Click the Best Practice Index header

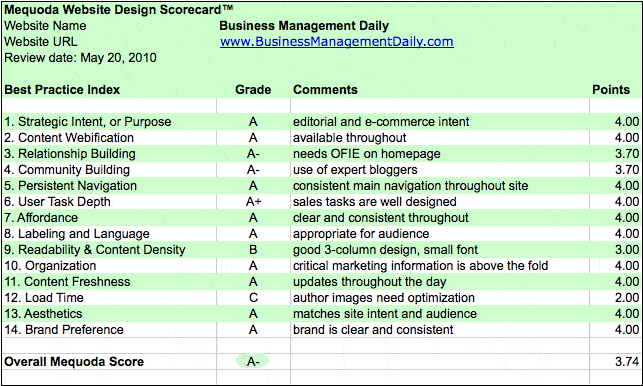(x=62, y=90)
